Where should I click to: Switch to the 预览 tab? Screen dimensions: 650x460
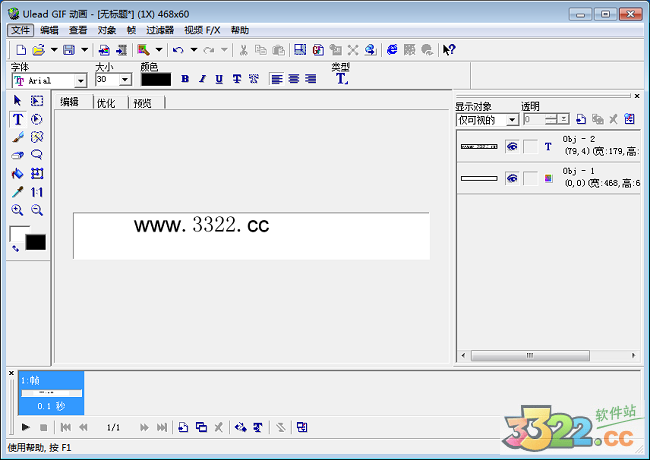tap(143, 103)
